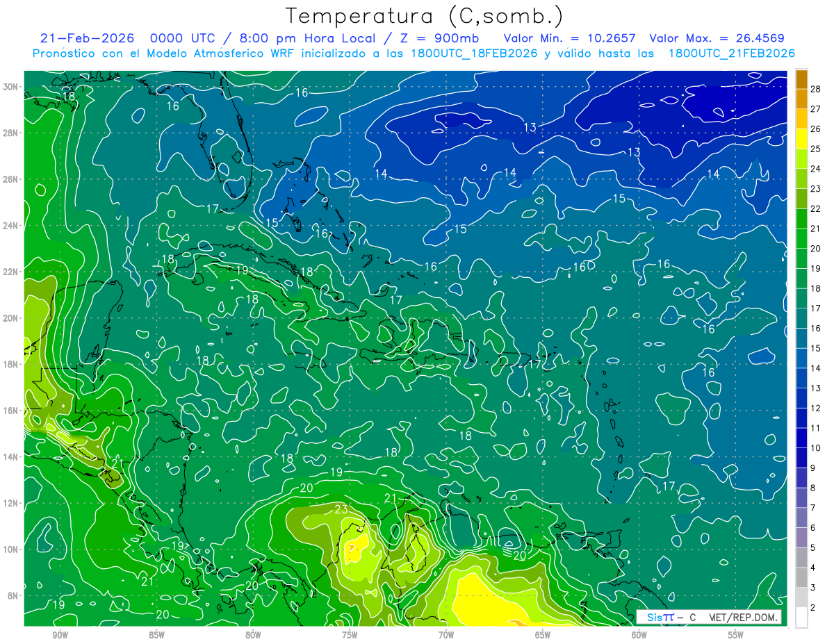Click the colorbar legend label '8'
834x644 pixels.
click(813, 488)
